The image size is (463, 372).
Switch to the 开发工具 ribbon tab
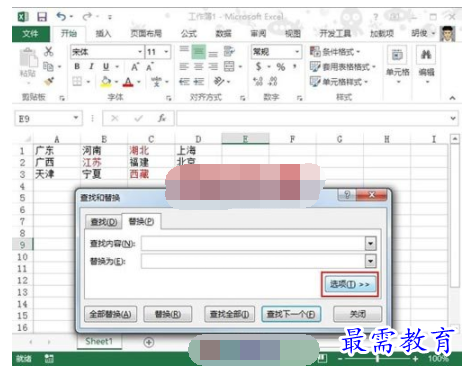(x=335, y=33)
